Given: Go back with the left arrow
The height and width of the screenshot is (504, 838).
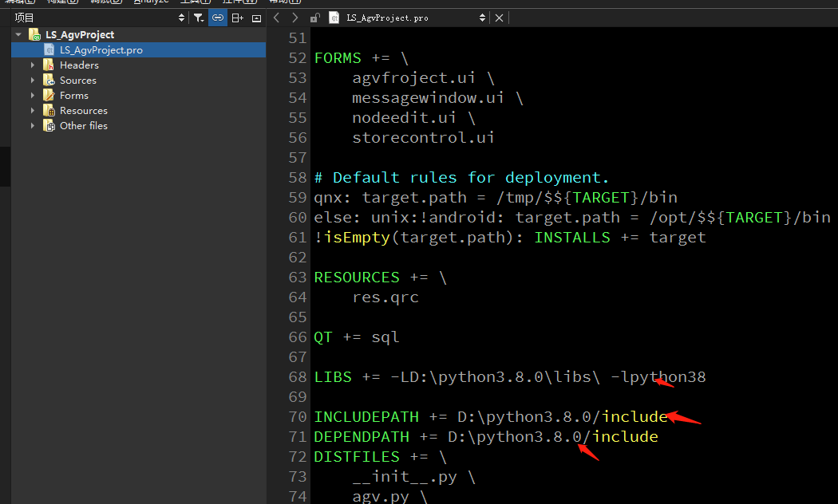Looking at the screenshot, I should pyautogui.click(x=276, y=18).
